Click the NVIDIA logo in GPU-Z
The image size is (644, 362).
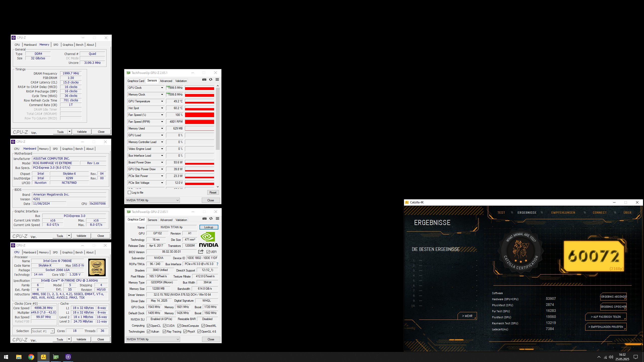209,239
